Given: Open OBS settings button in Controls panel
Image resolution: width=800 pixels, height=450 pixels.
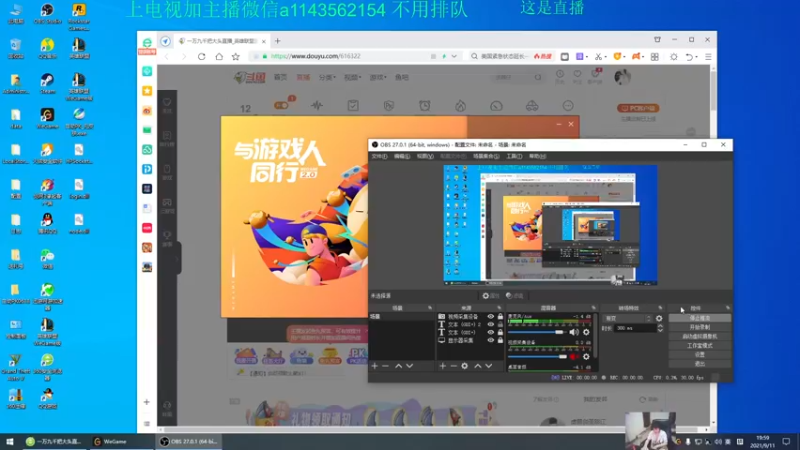Looking at the screenshot, I should click(699, 355).
